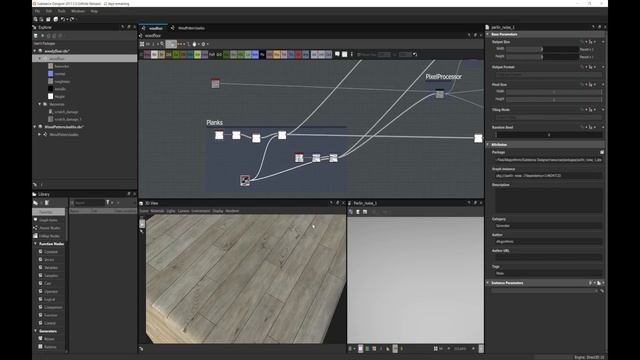Click the zoom magnifier icon in graph toolbar

point(162,44)
